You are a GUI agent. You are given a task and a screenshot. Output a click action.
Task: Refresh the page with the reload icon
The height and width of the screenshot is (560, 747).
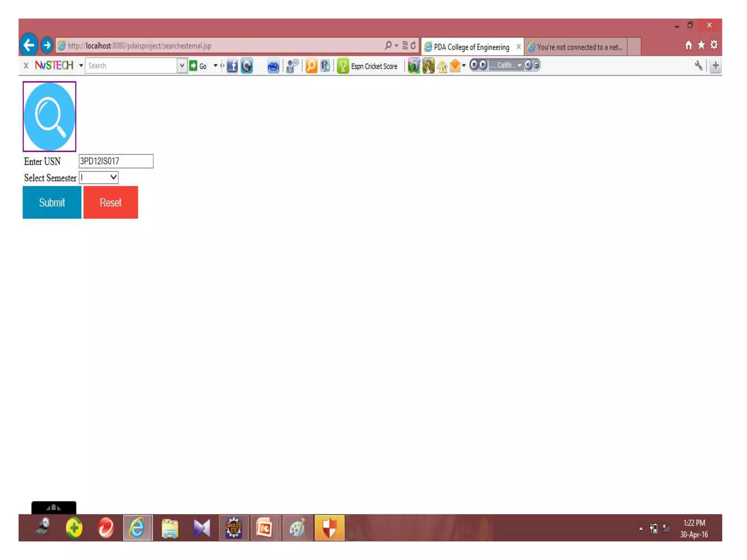coord(413,46)
